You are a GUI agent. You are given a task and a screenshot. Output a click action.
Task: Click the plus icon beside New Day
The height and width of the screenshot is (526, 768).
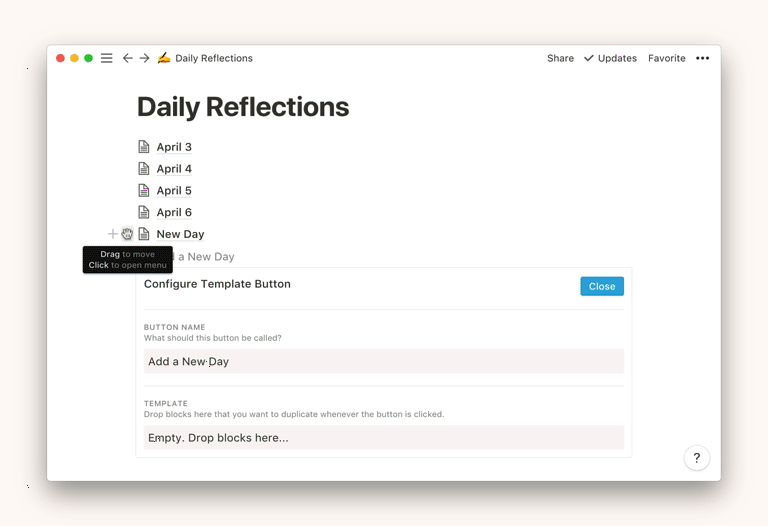click(112, 234)
